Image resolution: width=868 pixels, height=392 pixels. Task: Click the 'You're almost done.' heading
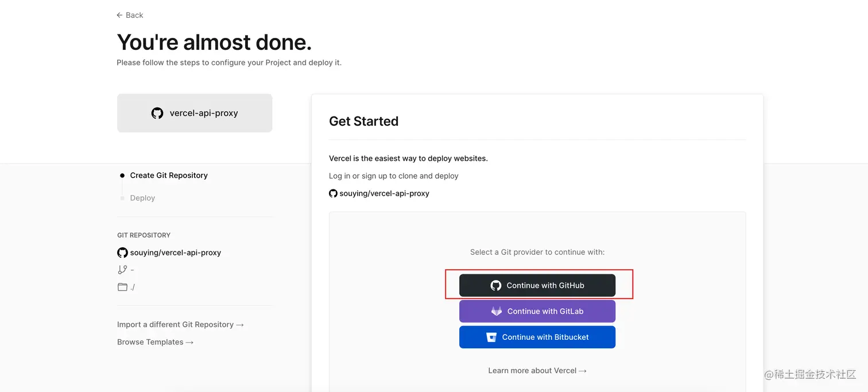[214, 42]
